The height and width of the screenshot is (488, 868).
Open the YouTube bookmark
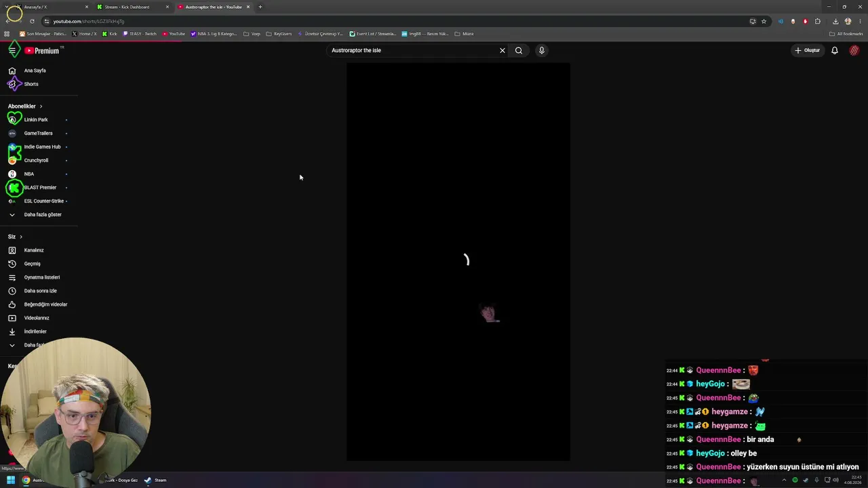[174, 34]
